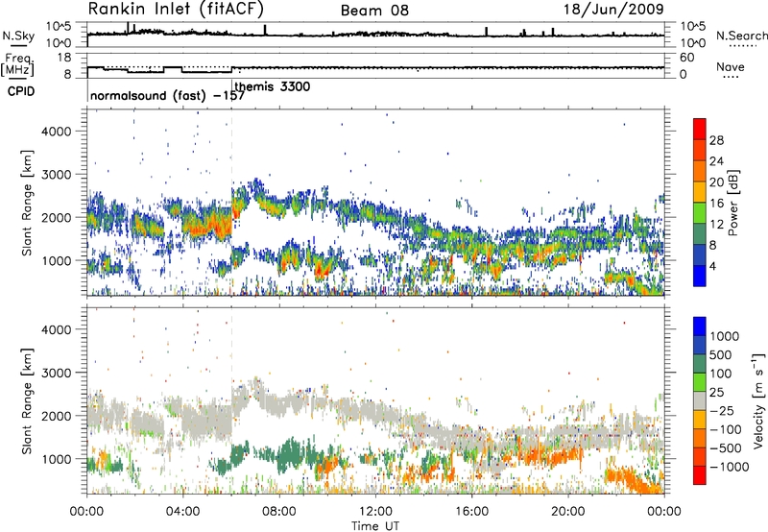
Task: Click the 'Freq. [MHz]' axis label
Action: [17, 64]
